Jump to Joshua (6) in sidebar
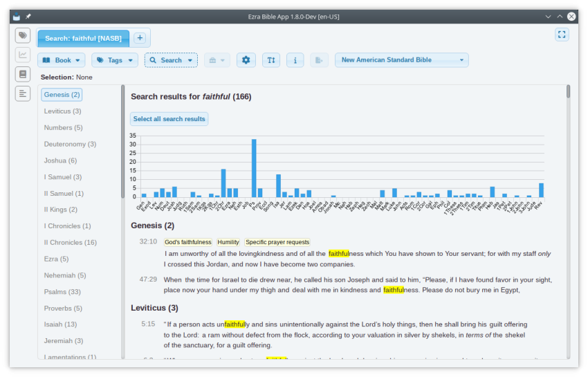This screenshot has height=377, width=588. coord(60,160)
